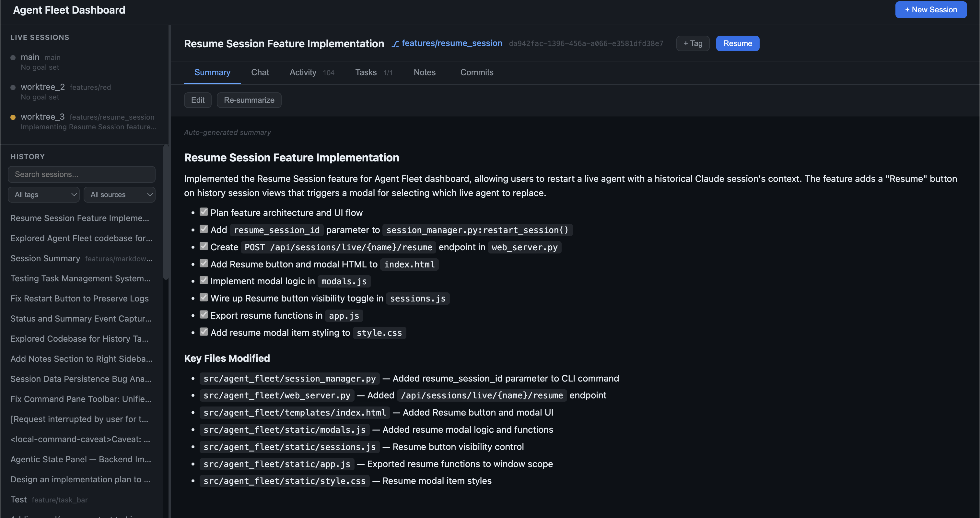Open the All sources filter dropdown

120,194
